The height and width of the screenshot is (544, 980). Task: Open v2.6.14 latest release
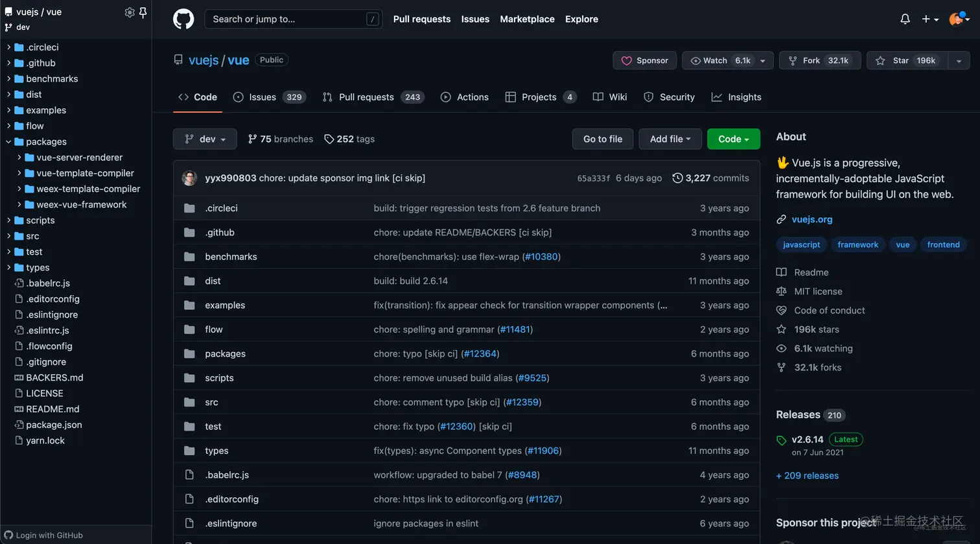(x=807, y=439)
